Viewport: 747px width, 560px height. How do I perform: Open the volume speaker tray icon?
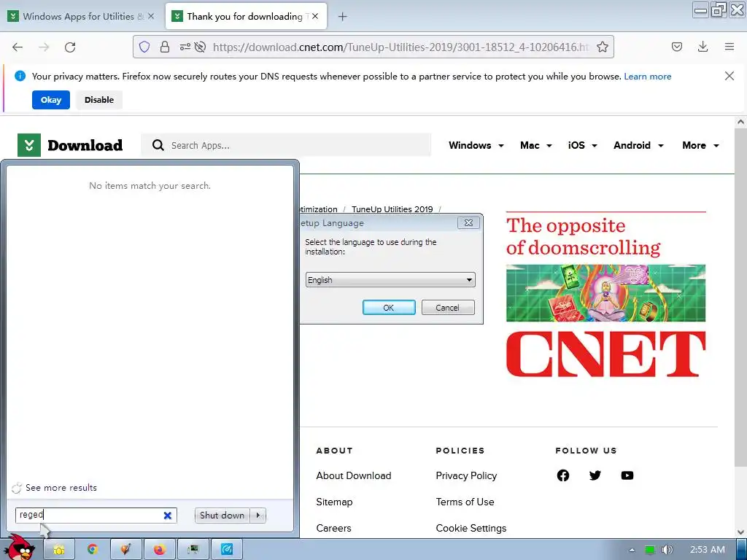667,550
